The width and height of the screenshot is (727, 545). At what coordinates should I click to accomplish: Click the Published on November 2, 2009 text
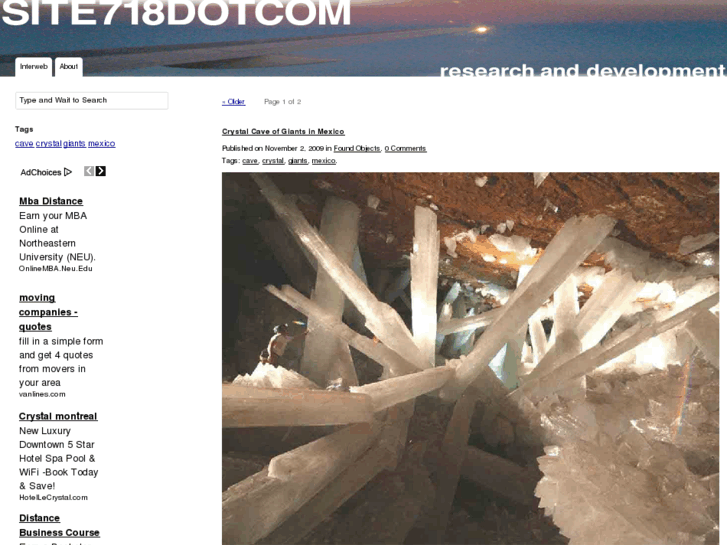point(273,148)
